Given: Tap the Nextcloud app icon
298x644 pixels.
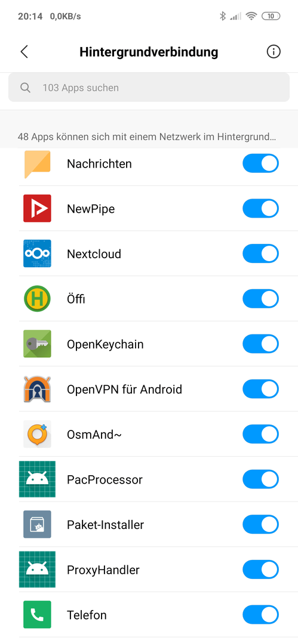Looking at the screenshot, I should 37,253.
